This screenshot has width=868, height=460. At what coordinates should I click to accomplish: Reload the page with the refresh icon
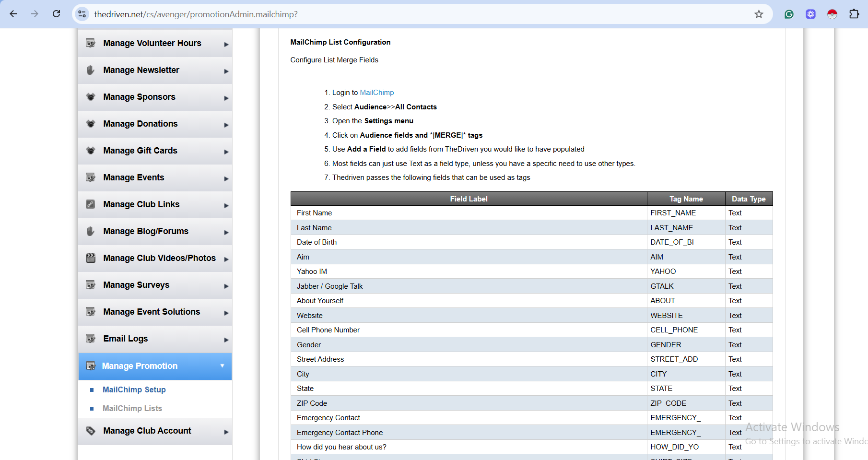[56, 14]
